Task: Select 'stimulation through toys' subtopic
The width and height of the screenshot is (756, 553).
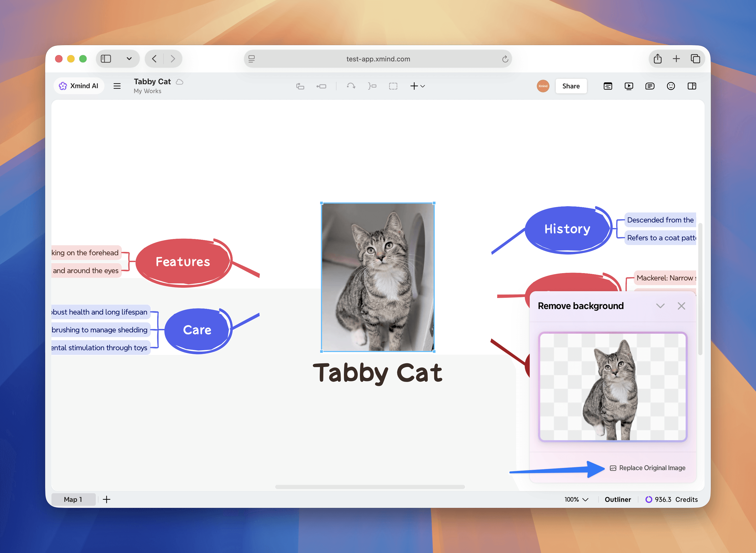Action: tap(100, 348)
